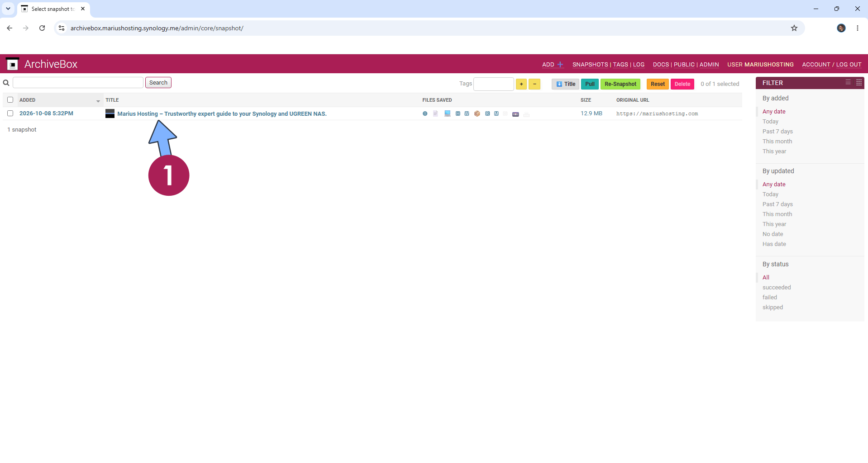Open the screenshot file icon of snapshot
The image size is (868, 463).
447,113
